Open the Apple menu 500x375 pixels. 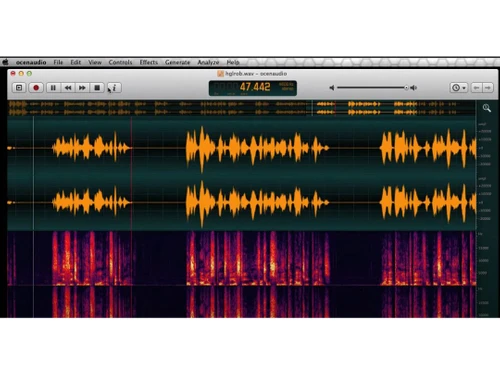[x=5, y=62]
